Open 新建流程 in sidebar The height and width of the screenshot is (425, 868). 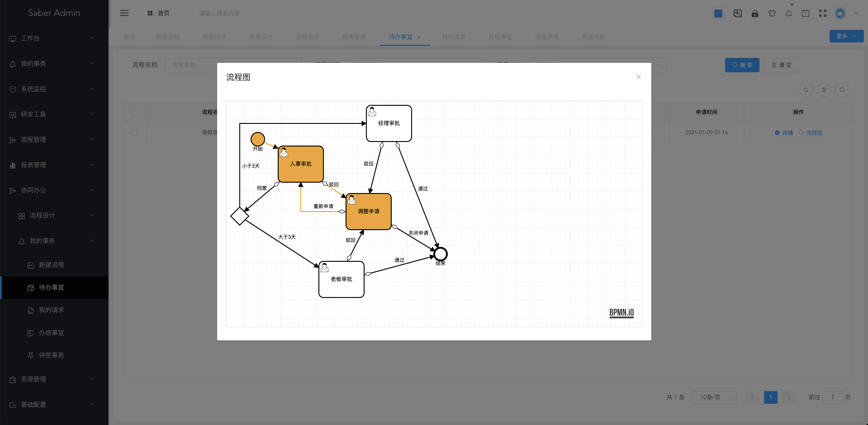pos(54,265)
